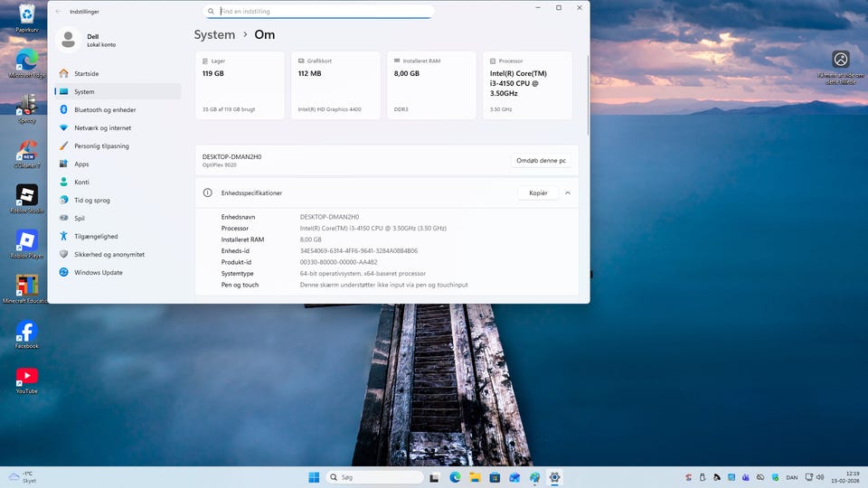Screen dimensions: 868x488
Task: Click the Omdøb denne pc button
Action: pyautogui.click(x=541, y=161)
